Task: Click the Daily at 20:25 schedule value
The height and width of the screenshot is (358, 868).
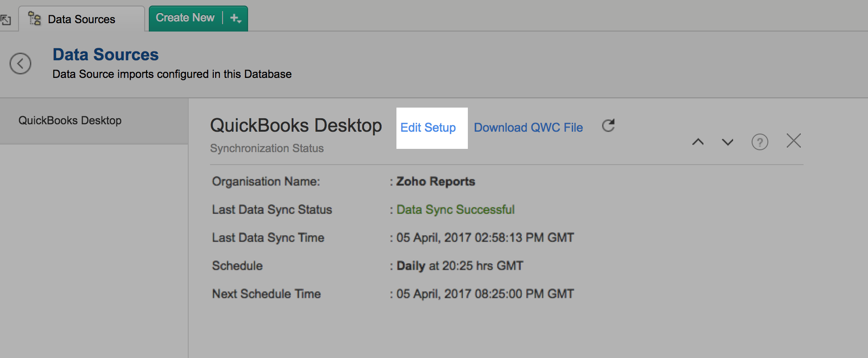Action: point(460,266)
